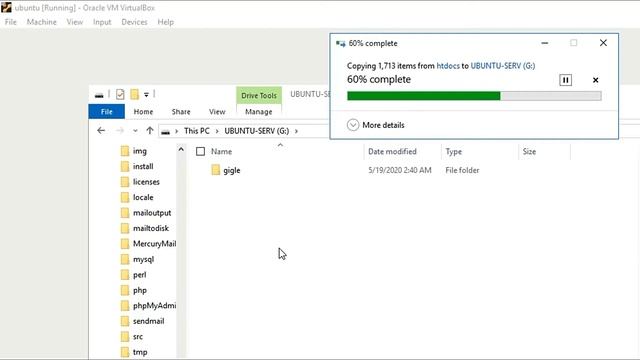640x360 pixels.
Task: Select img folder in navigation pane
Action: (x=140, y=151)
